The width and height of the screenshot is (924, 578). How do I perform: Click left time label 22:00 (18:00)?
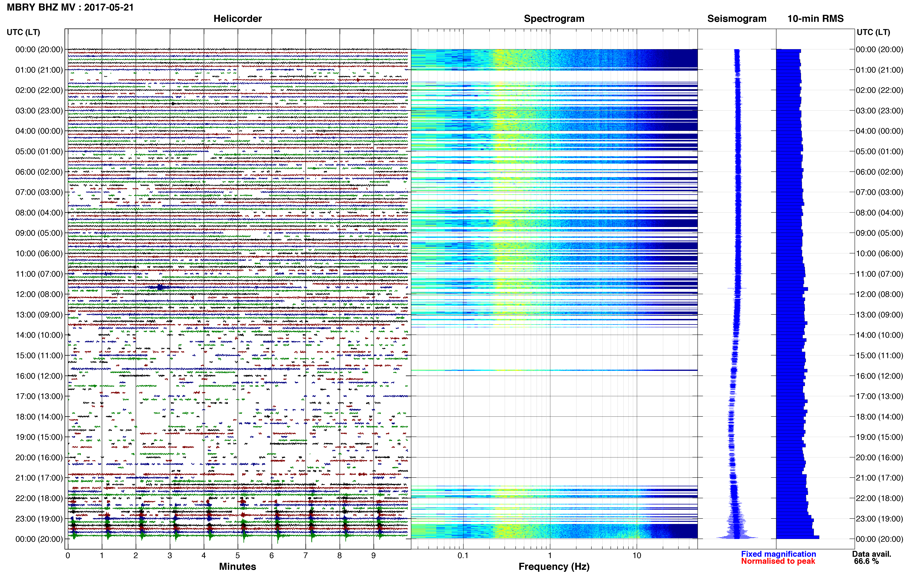click(x=39, y=498)
